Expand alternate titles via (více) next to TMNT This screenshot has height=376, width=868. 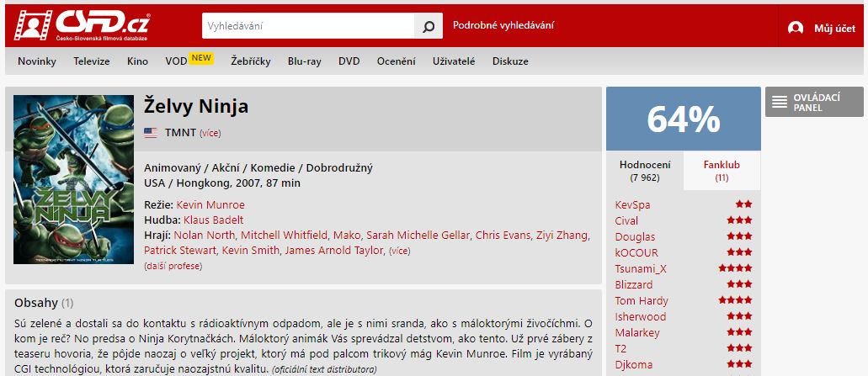pyautogui.click(x=210, y=133)
